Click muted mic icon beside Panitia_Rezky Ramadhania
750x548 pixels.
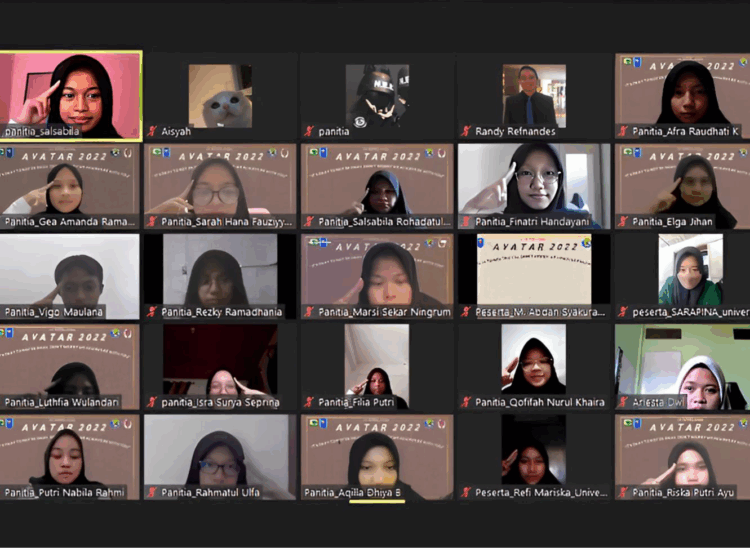[x=152, y=312]
